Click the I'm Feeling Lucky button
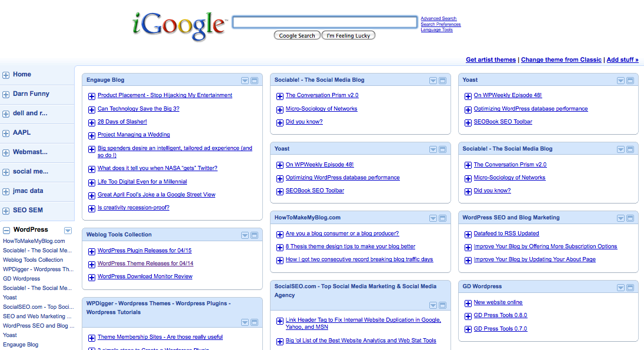Image resolution: width=644 pixels, height=350 pixels. click(348, 36)
